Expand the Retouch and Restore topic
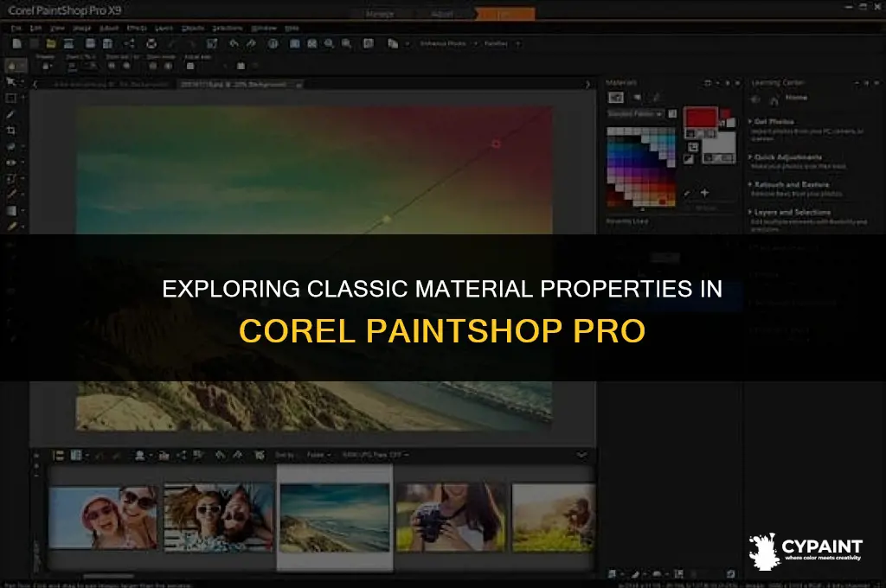886x588 pixels. pos(789,185)
